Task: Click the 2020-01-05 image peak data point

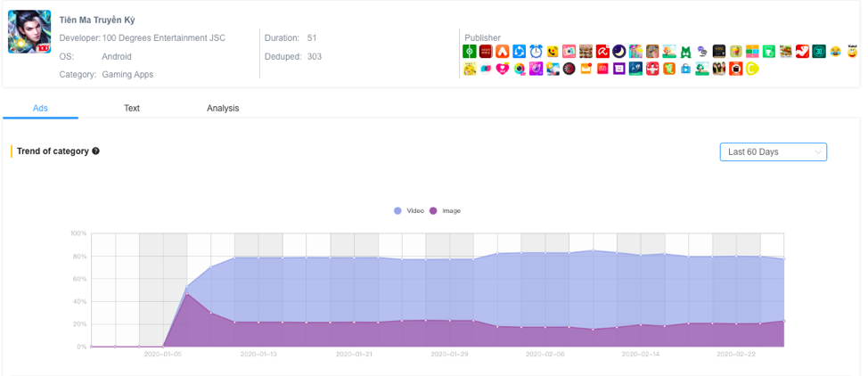Action: 187,293
